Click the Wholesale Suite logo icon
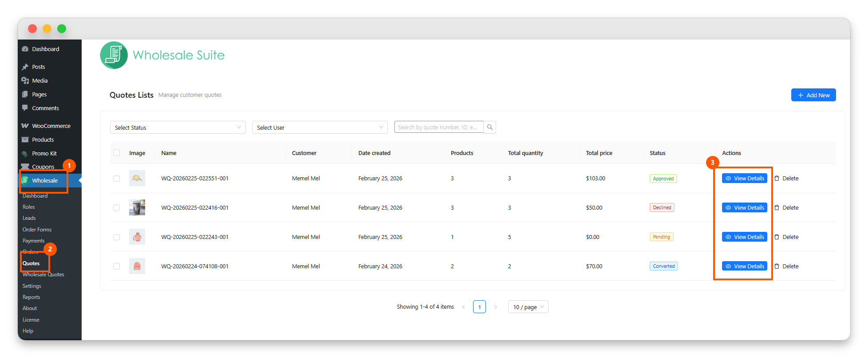The width and height of the screenshot is (868, 358). tap(114, 56)
